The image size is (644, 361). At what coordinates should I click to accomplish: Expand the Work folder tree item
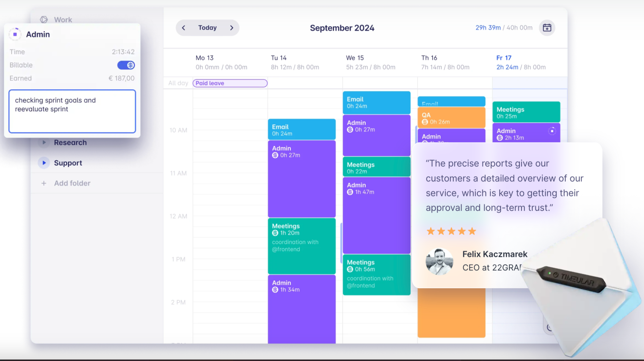44,19
